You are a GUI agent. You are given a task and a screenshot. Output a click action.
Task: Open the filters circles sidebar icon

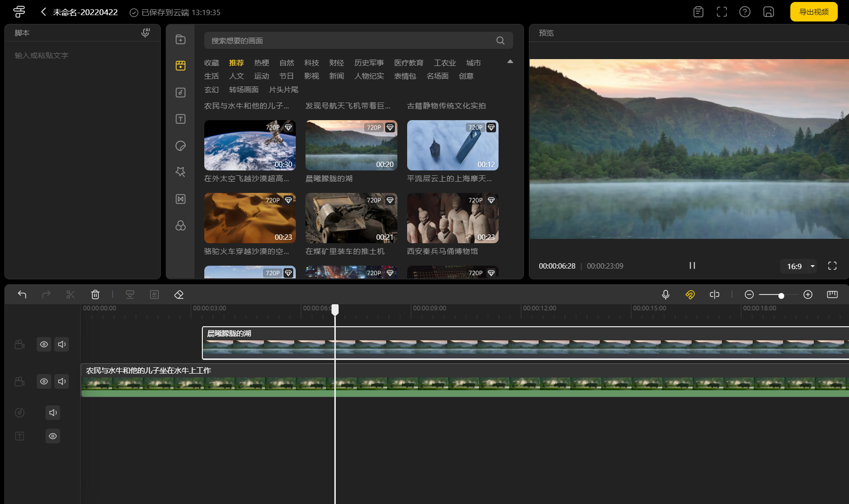pyautogui.click(x=180, y=225)
